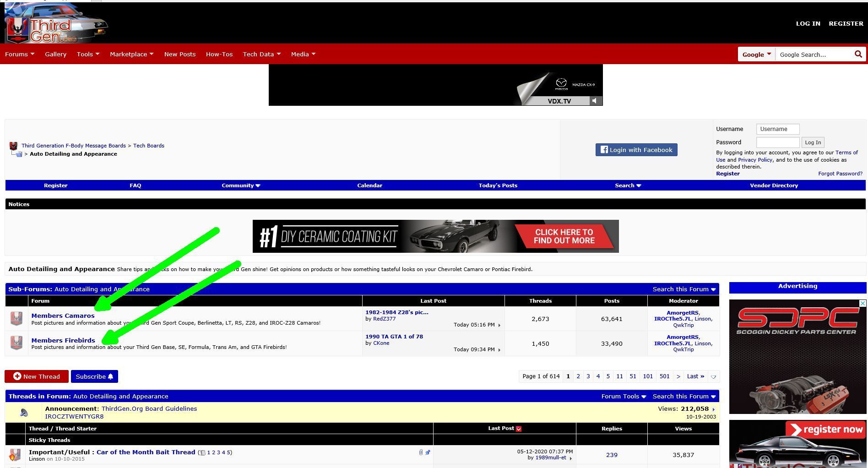
Task: Open Today's Posts in the blue bar
Action: 498,185
